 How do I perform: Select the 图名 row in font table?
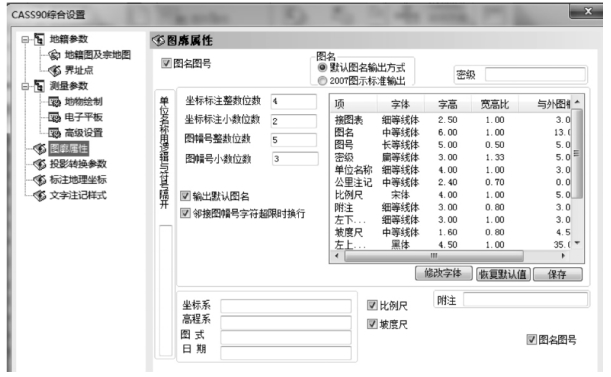pos(452,133)
